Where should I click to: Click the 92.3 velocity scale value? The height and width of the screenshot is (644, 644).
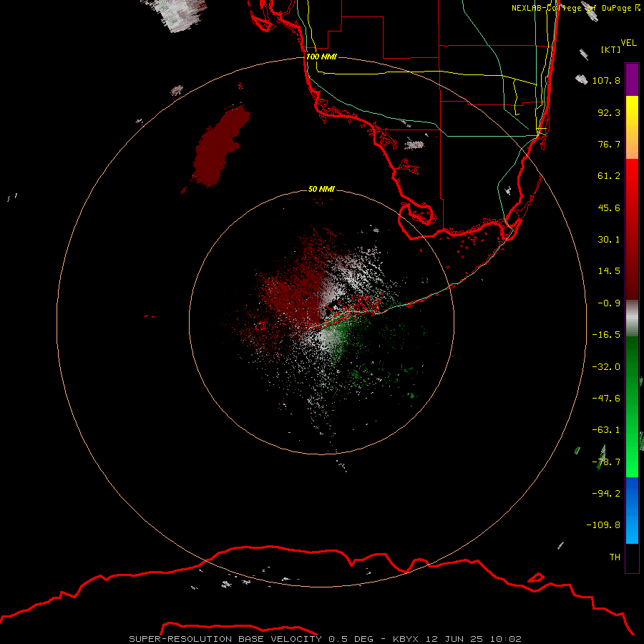[x=609, y=112]
